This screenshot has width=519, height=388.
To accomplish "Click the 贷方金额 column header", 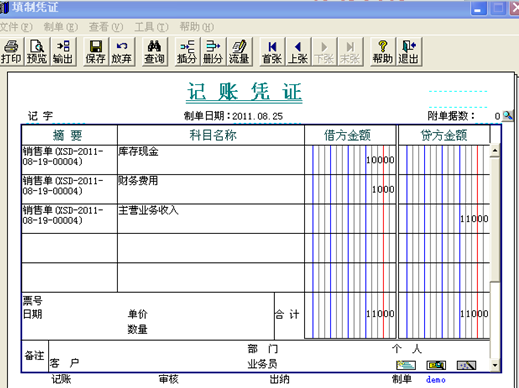I will click(x=444, y=135).
